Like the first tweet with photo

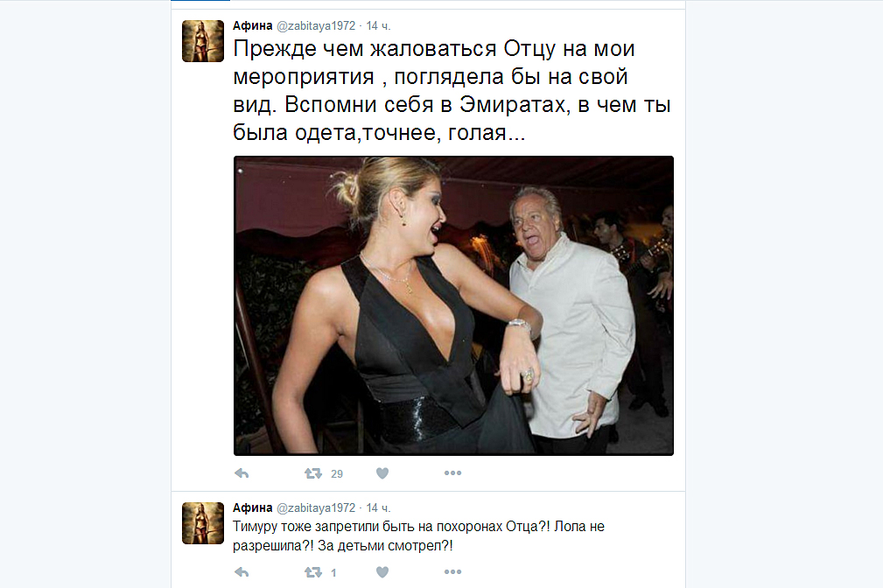(382, 473)
